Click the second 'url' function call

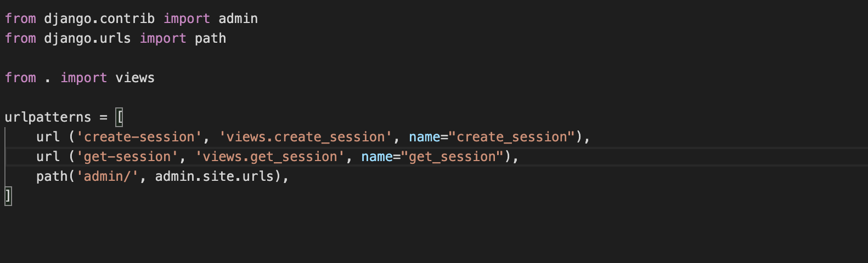click(x=48, y=157)
